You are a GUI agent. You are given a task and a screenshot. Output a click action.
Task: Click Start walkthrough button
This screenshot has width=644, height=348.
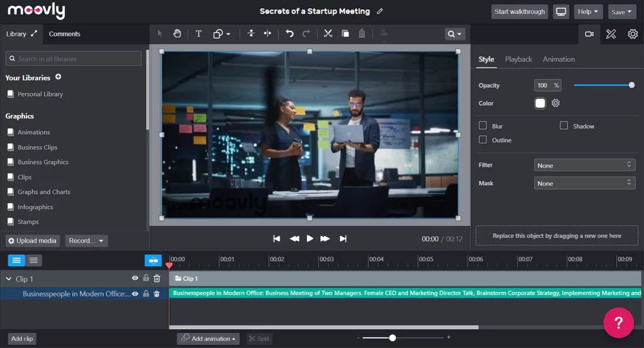[x=519, y=11]
